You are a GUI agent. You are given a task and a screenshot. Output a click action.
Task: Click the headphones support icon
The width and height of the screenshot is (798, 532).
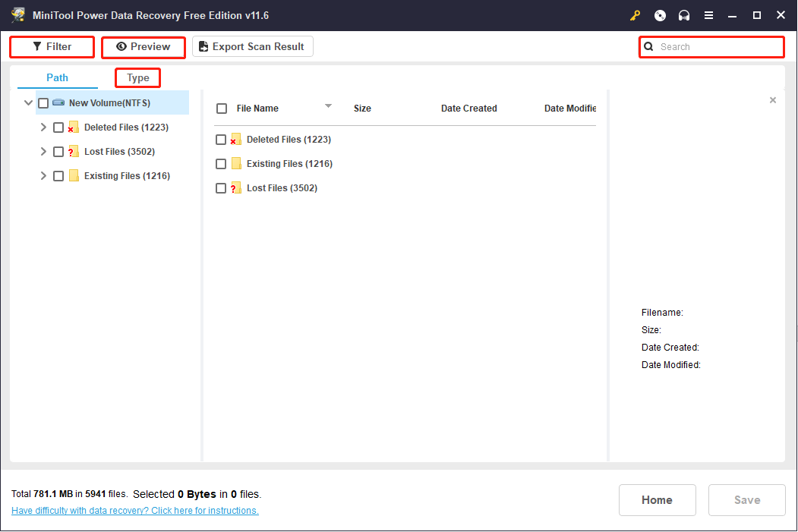coord(684,16)
